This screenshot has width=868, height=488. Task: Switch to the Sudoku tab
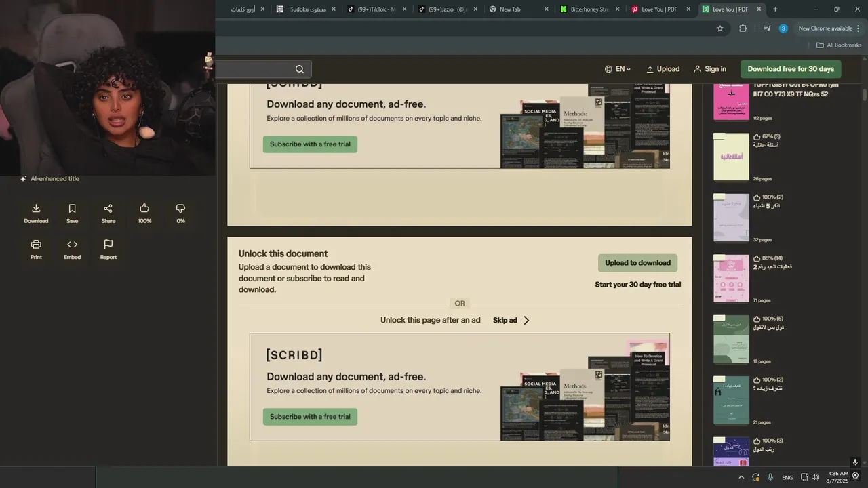[x=307, y=9]
